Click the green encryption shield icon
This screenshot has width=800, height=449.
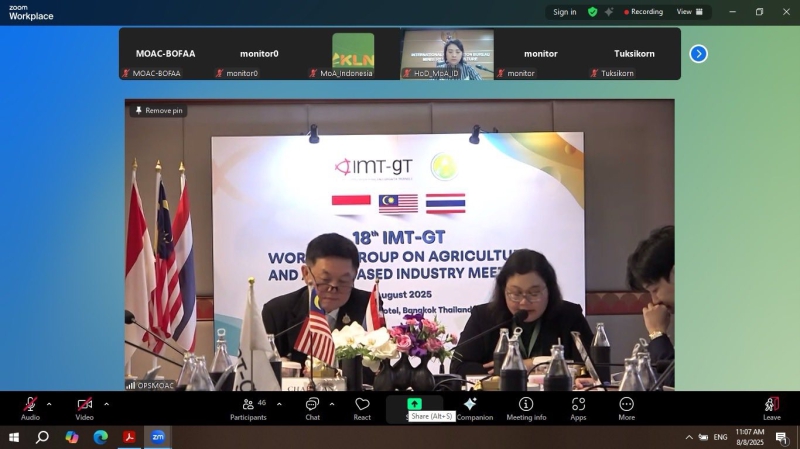(592, 12)
